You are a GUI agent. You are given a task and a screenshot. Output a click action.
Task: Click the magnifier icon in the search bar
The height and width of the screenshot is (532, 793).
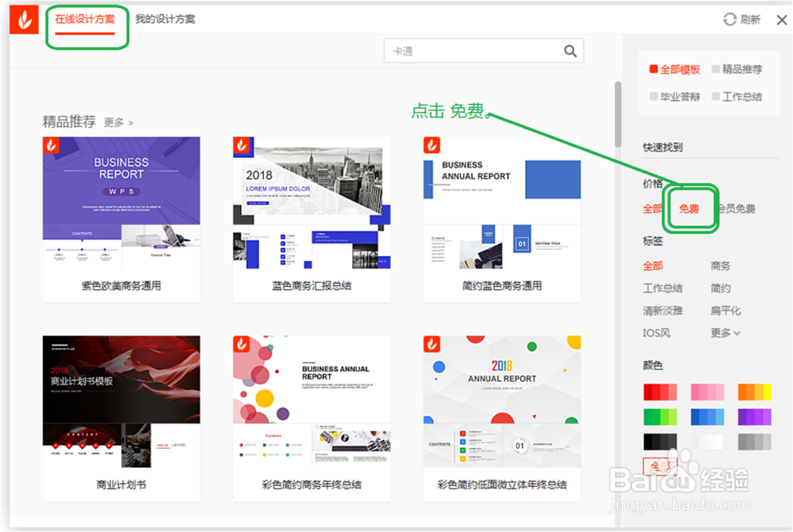pyautogui.click(x=569, y=50)
